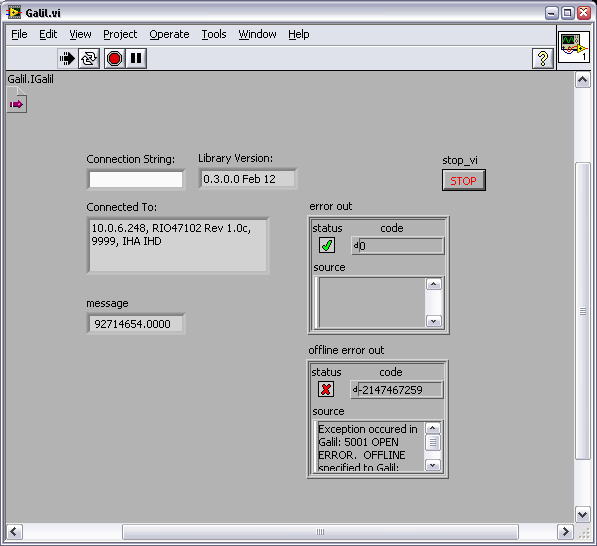Image resolution: width=597 pixels, height=546 pixels.
Task: Click the Run arrow toolbar button
Action: click(x=67, y=59)
